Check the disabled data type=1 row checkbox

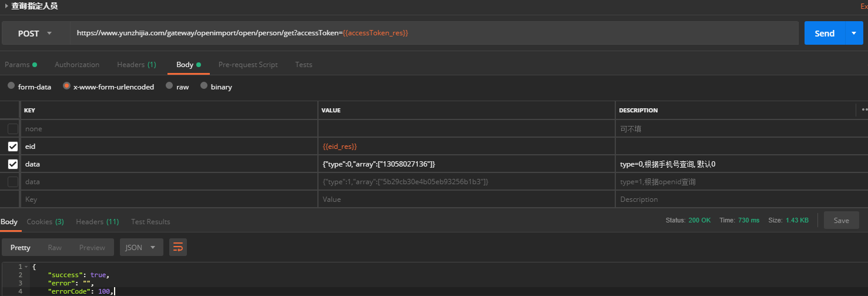(x=13, y=182)
